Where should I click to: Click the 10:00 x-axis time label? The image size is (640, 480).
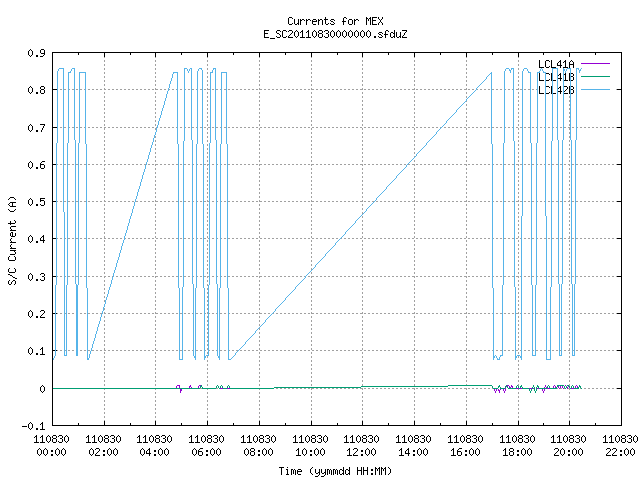coord(310,452)
